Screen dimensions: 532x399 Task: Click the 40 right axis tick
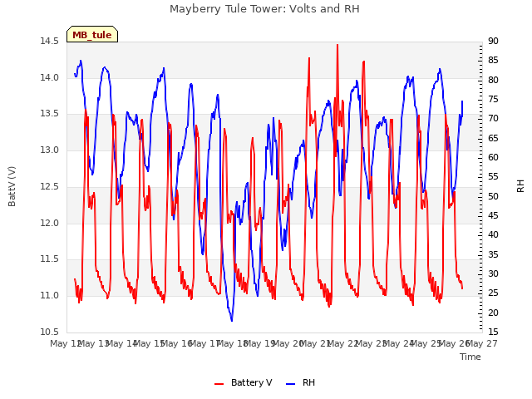click(493, 235)
